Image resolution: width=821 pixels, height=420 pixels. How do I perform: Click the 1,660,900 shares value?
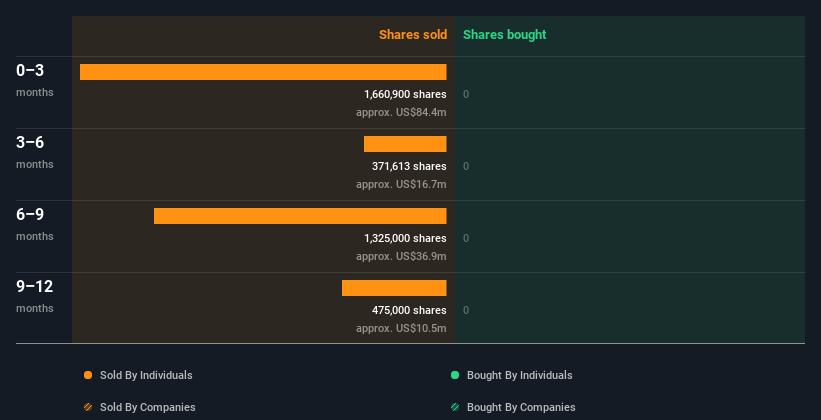click(x=405, y=94)
